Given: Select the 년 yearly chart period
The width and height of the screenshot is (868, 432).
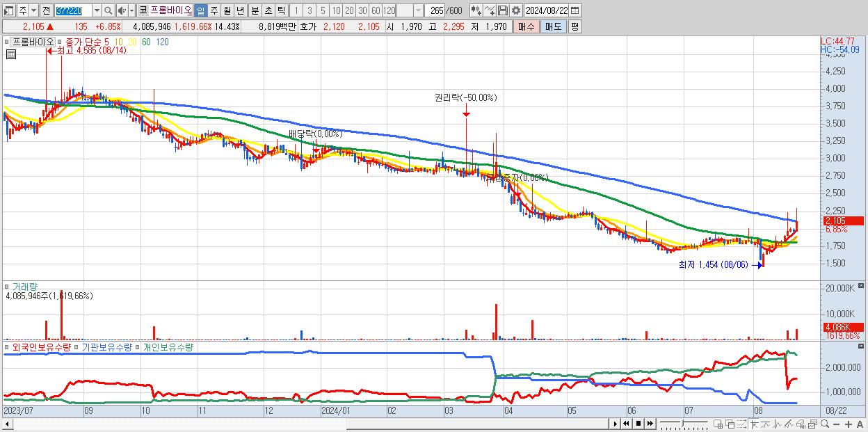Looking at the screenshot, I should (x=240, y=10).
